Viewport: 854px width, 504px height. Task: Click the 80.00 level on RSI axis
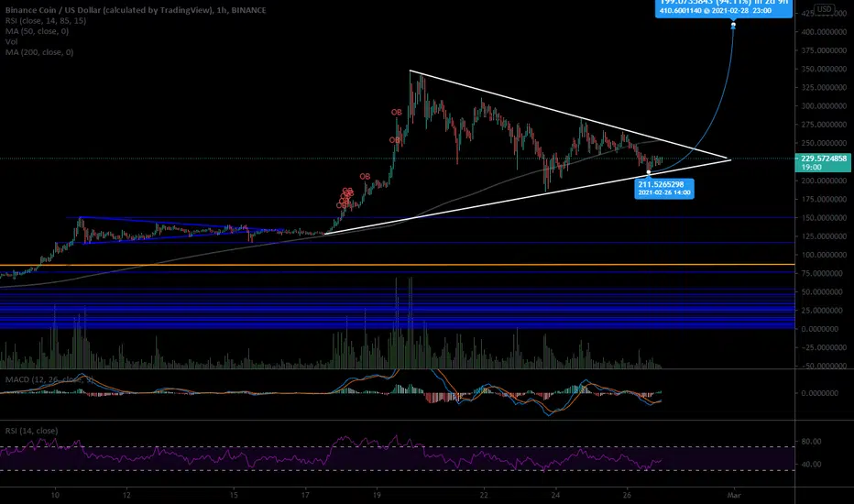point(812,442)
